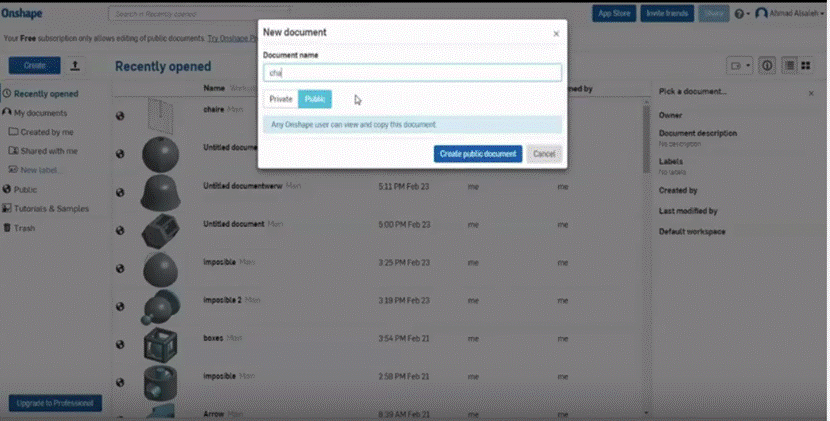Screen dimensions: 830x421
Task: Click the Search in Recently opened field
Action: [x=199, y=14]
